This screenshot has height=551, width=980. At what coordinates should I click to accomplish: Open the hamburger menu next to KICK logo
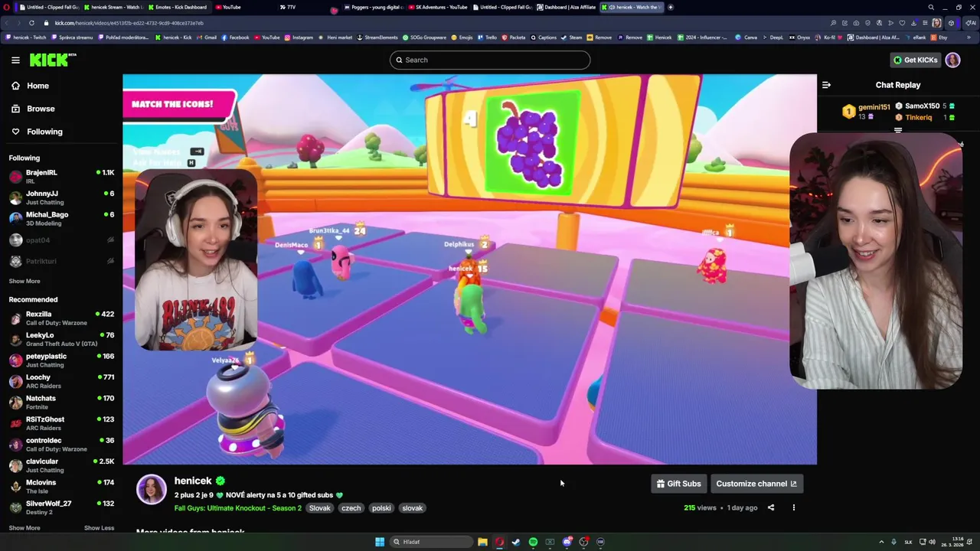[x=15, y=60]
